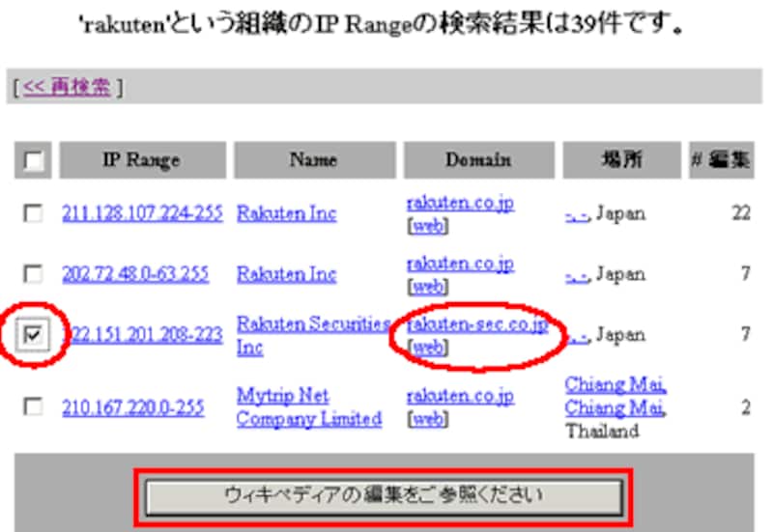This screenshot has width=773, height=532.
Task: Click the # 編集 column header
Action: pyautogui.click(x=721, y=159)
